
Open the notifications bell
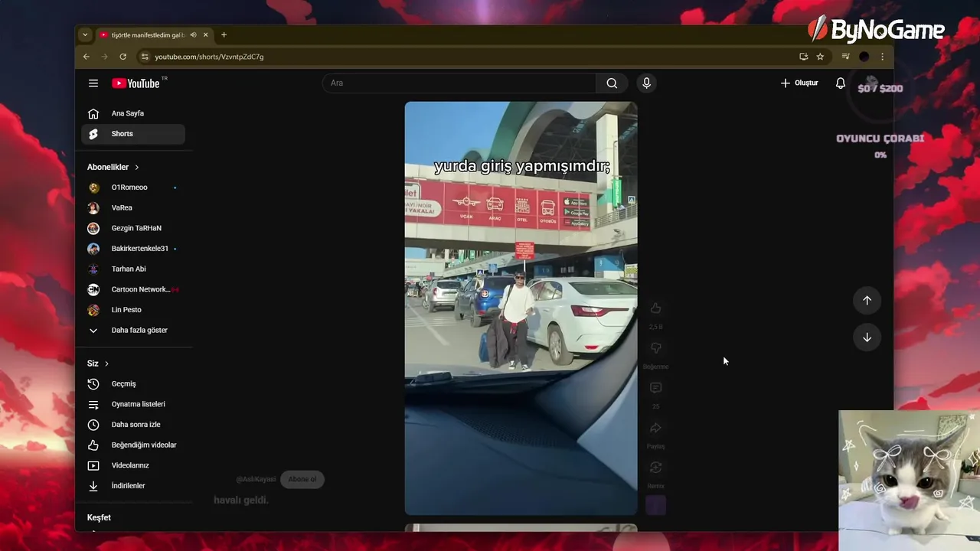click(841, 83)
